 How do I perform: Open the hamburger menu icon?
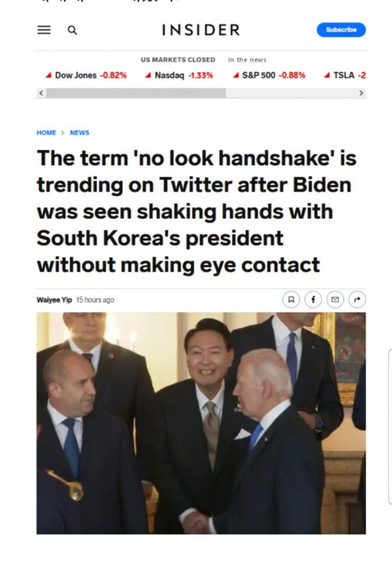click(x=44, y=30)
